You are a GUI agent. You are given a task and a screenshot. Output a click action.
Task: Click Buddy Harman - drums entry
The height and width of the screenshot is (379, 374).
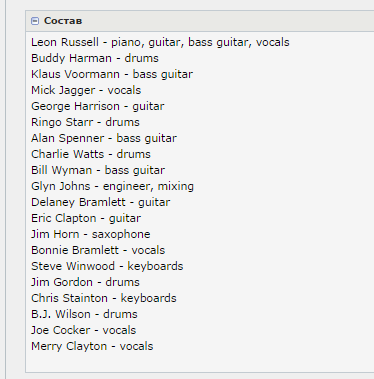[x=95, y=58]
